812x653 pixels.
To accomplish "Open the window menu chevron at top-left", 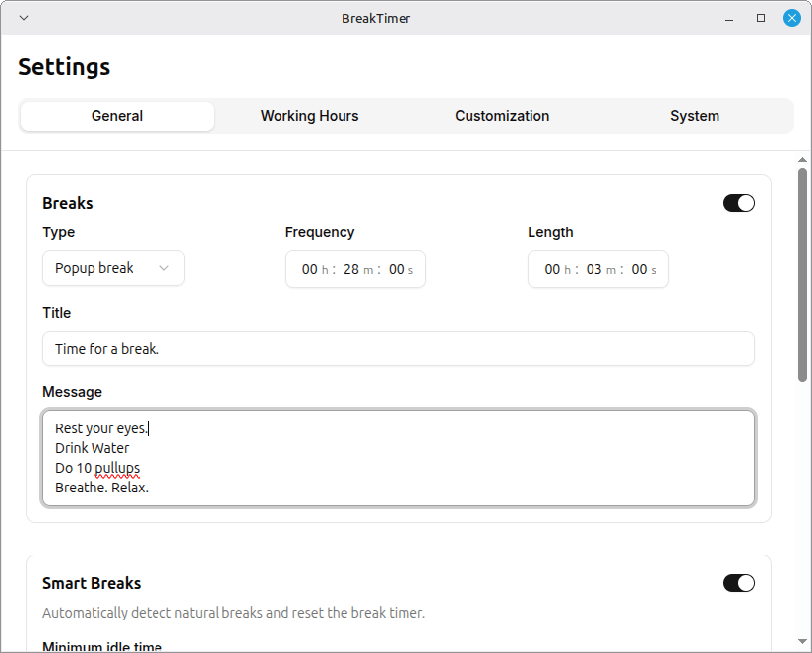I will [x=23, y=17].
